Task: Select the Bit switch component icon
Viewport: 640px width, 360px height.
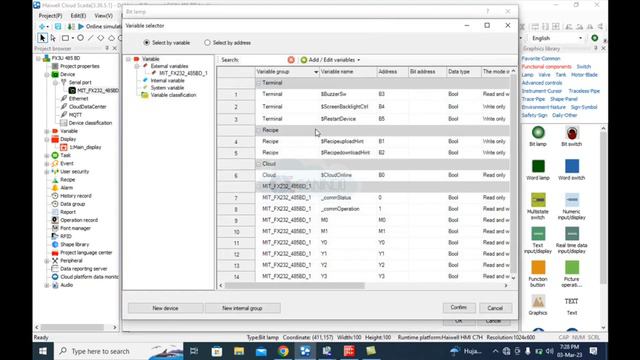Action: coord(571,133)
